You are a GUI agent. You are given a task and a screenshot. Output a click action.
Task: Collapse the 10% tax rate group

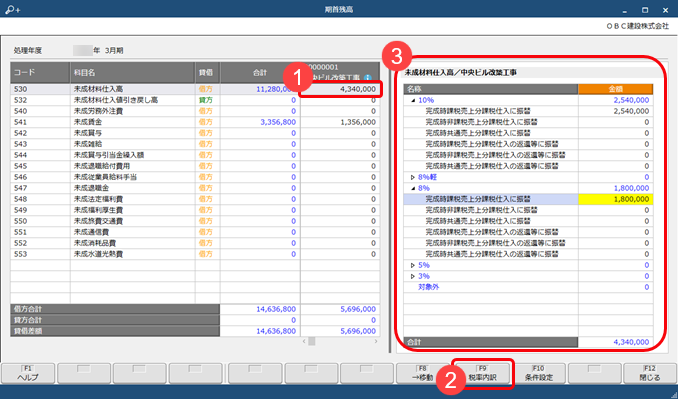(413, 100)
